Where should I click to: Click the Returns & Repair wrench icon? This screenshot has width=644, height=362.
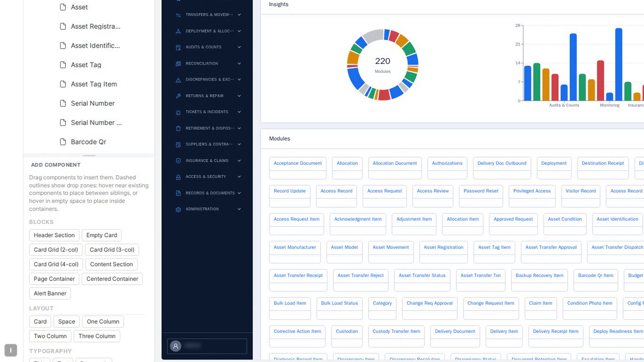[178, 96]
